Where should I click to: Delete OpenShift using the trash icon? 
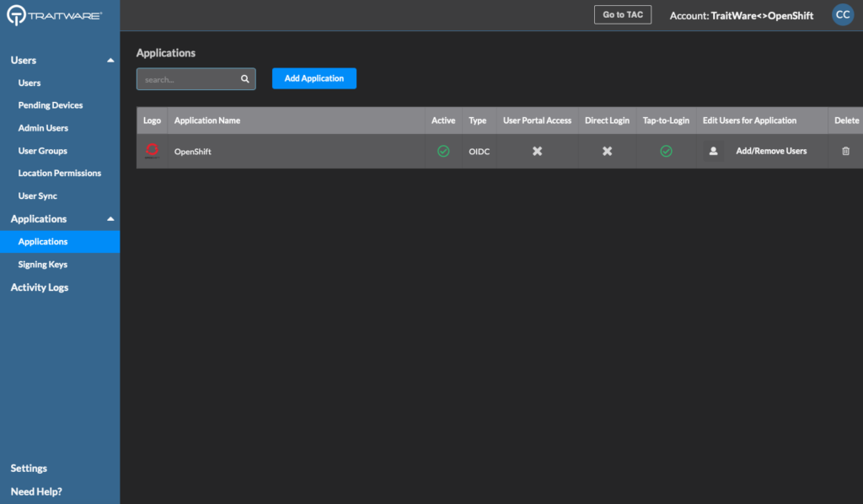845,151
